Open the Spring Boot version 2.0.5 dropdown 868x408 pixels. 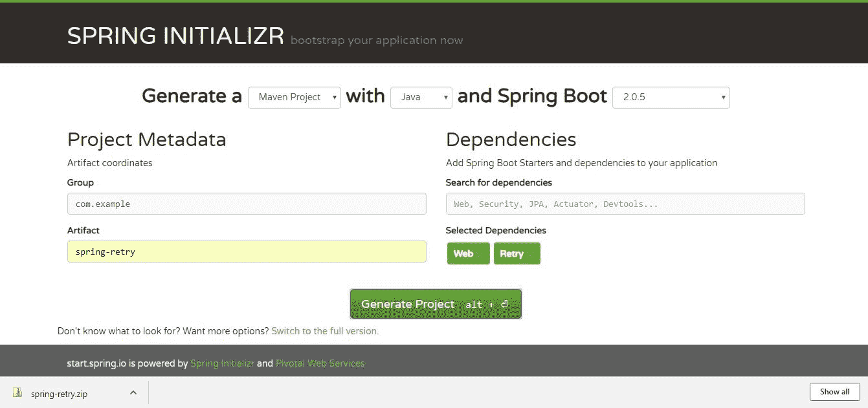tap(671, 98)
